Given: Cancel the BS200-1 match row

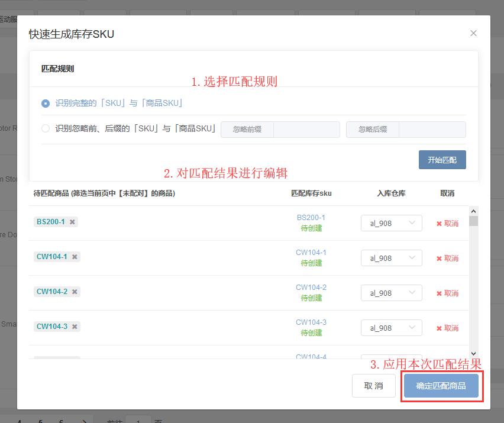Looking at the screenshot, I should click(x=447, y=224).
